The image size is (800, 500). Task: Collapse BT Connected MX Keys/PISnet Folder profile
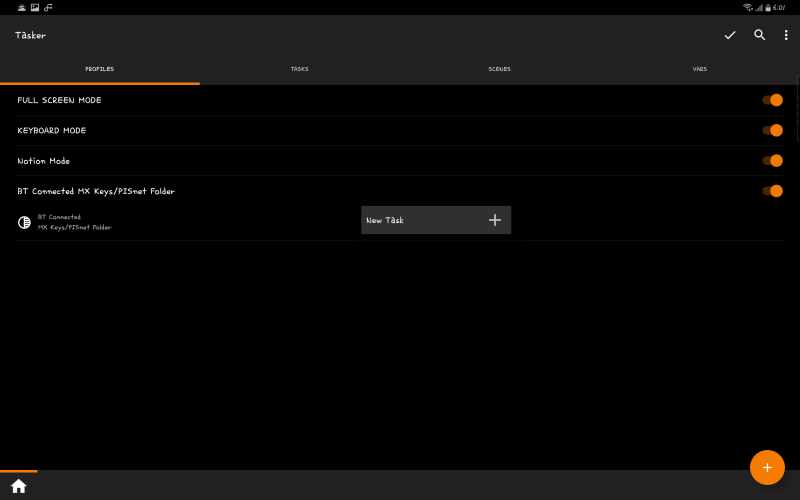point(96,191)
